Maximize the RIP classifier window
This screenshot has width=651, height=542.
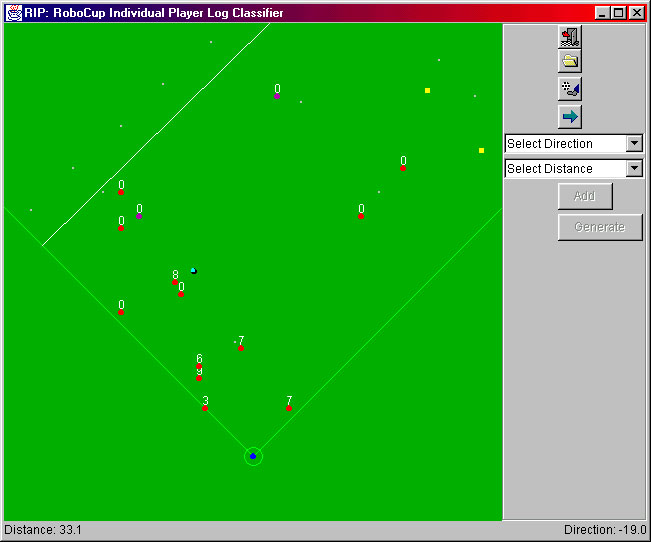pos(619,13)
